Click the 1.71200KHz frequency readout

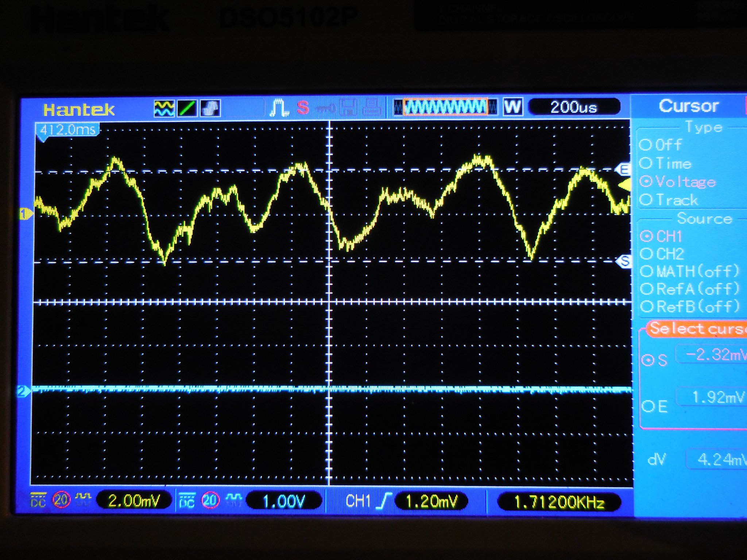(559, 502)
